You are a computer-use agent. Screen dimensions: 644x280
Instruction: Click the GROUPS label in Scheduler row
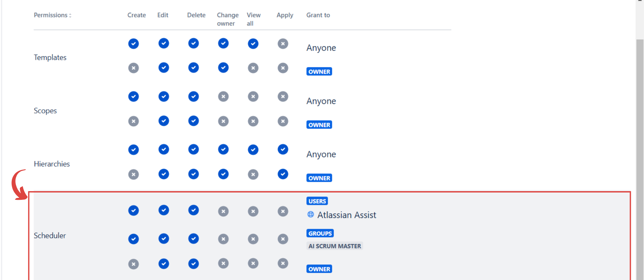pyautogui.click(x=320, y=233)
